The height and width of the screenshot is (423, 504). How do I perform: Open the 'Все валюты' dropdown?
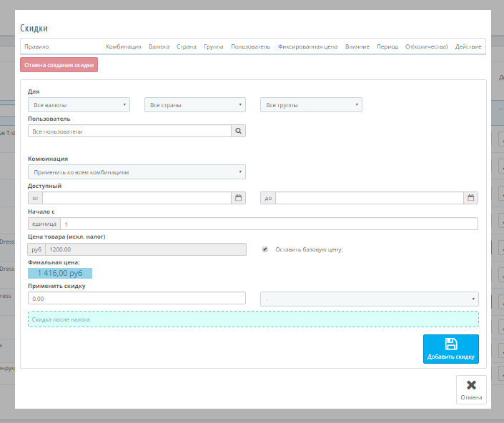pyautogui.click(x=79, y=105)
